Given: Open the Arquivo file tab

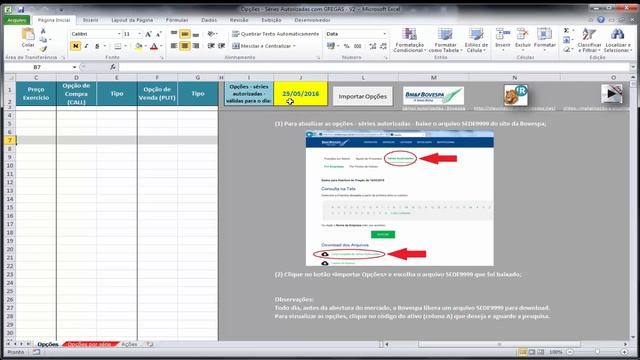Looking at the screenshot, I should click(x=17, y=20).
